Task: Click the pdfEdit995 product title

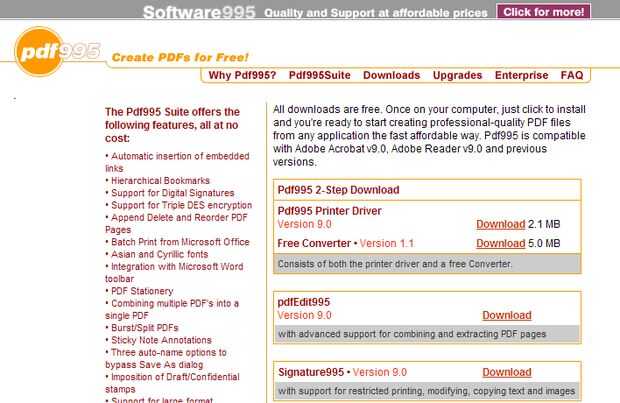Action: coord(304,302)
